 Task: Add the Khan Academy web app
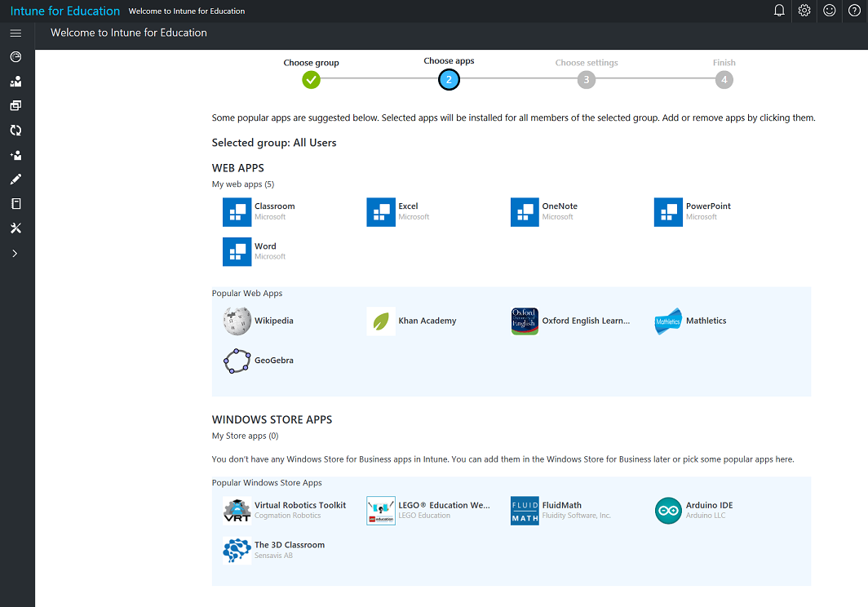point(412,321)
